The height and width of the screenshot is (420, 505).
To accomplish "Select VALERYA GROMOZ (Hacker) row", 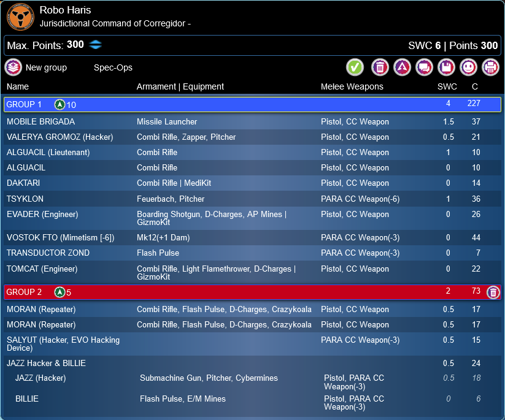I will coord(253,137).
